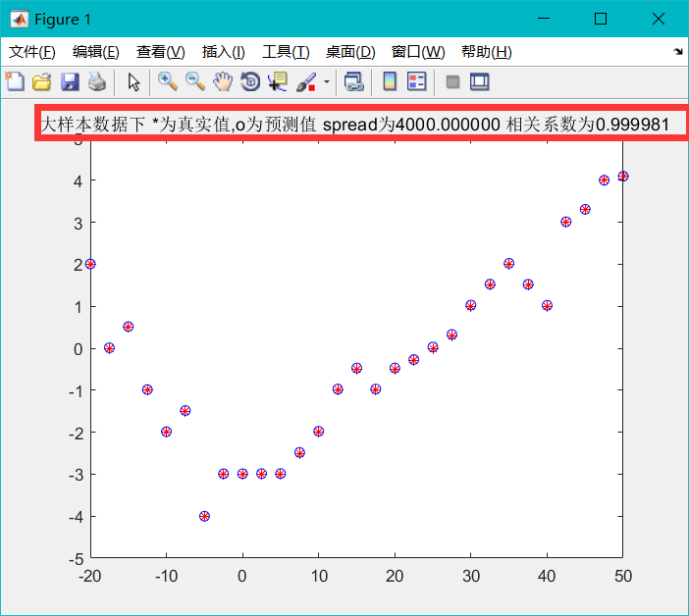Select the Edit Plot arrow tool

pos(133,82)
